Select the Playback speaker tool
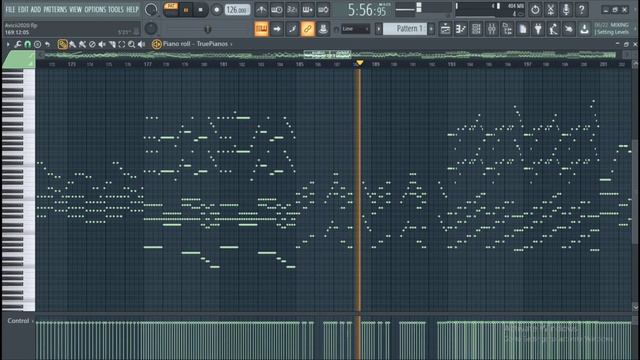 click(x=141, y=44)
